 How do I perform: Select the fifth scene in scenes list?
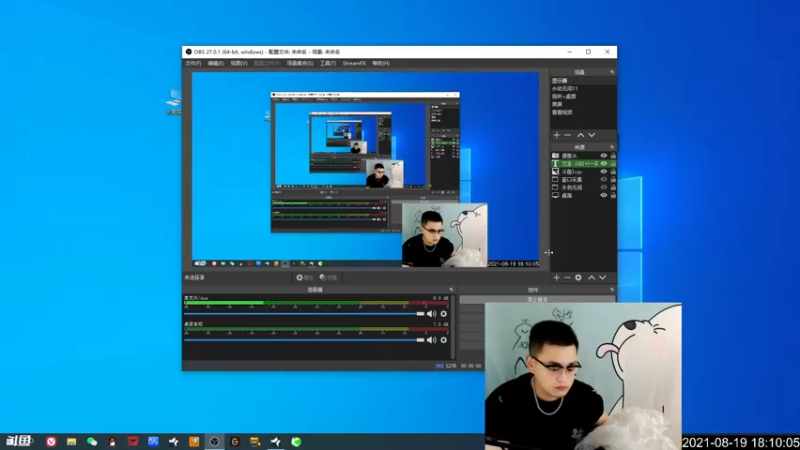click(583, 112)
